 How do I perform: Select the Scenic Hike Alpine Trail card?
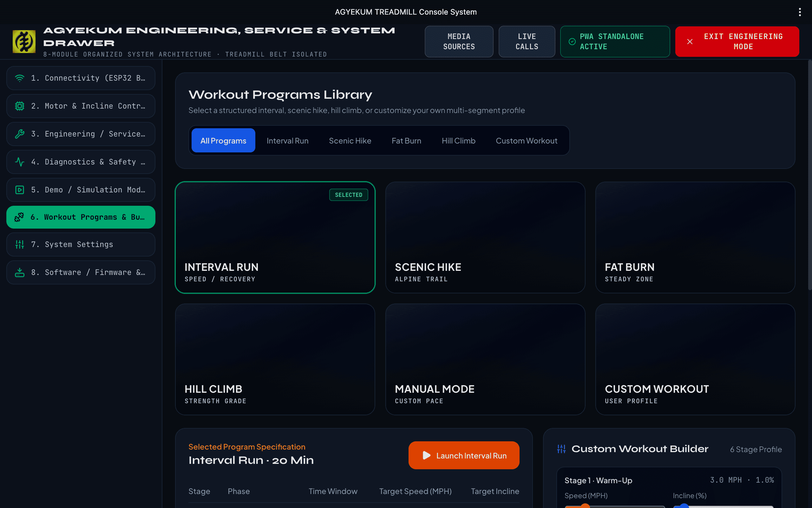click(x=485, y=237)
